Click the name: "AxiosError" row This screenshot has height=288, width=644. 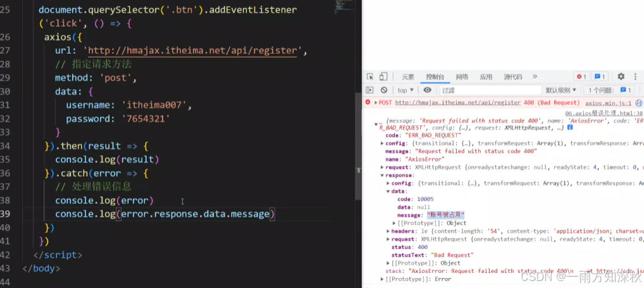click(415, 159)
